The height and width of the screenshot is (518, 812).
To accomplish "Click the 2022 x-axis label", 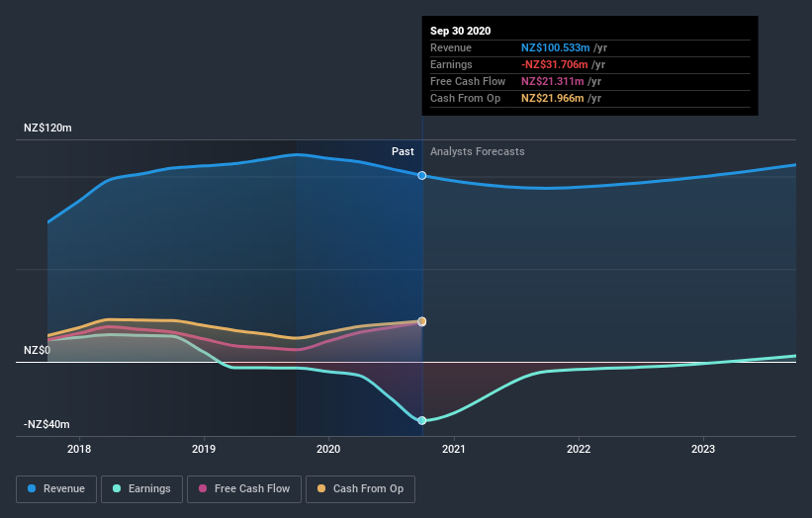I will (x=579, y=449).
